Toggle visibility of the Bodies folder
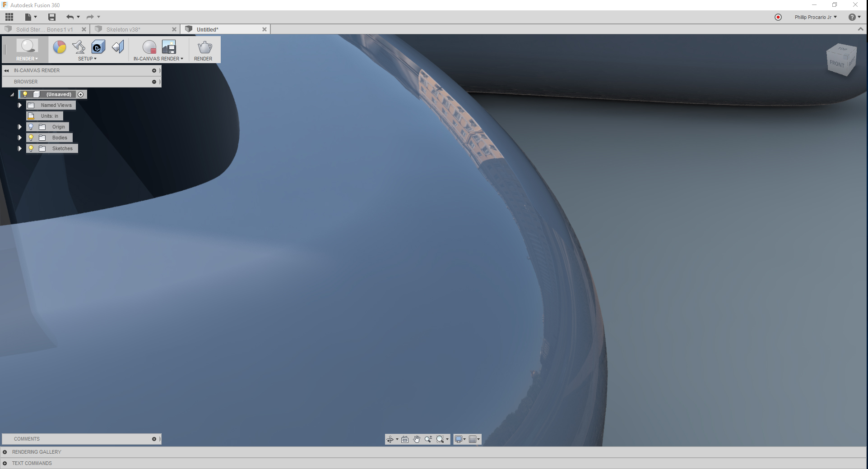 point(30,138)
